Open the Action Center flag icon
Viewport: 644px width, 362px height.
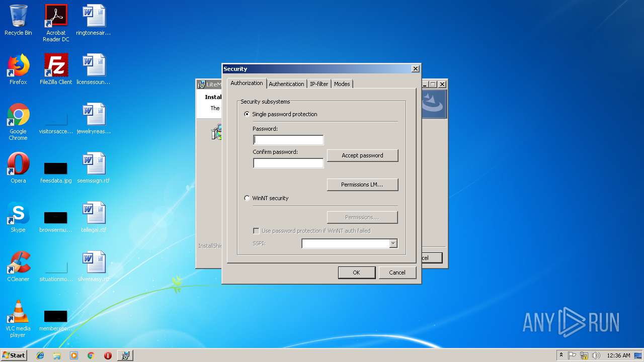(572, 355)
